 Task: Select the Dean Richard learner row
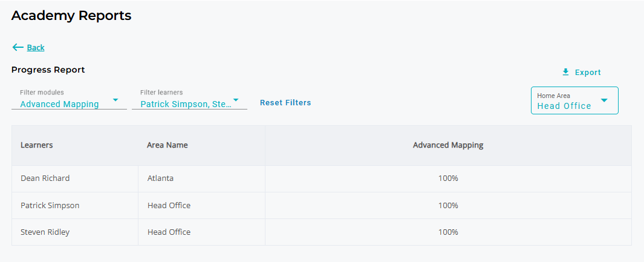(x=322, y=178)
